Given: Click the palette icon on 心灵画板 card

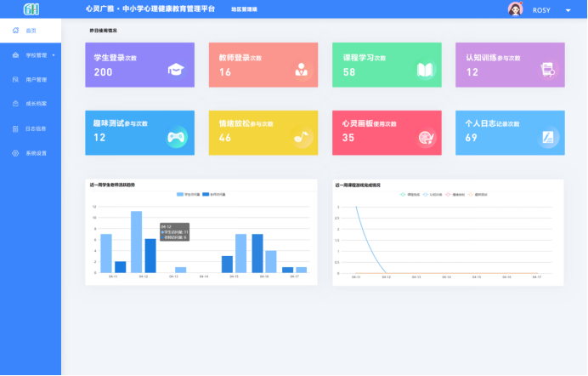Looking at the screenshot, I should [x=426, y=136].
